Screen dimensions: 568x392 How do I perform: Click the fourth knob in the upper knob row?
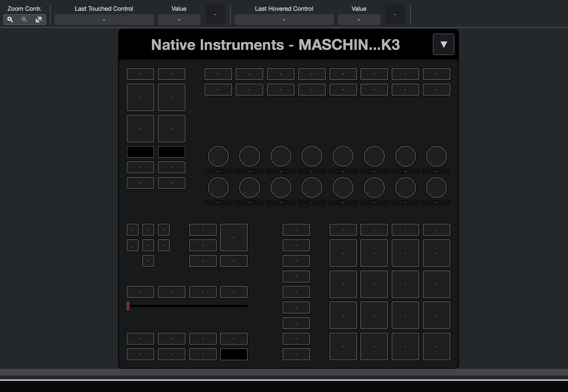click(312, 156)
